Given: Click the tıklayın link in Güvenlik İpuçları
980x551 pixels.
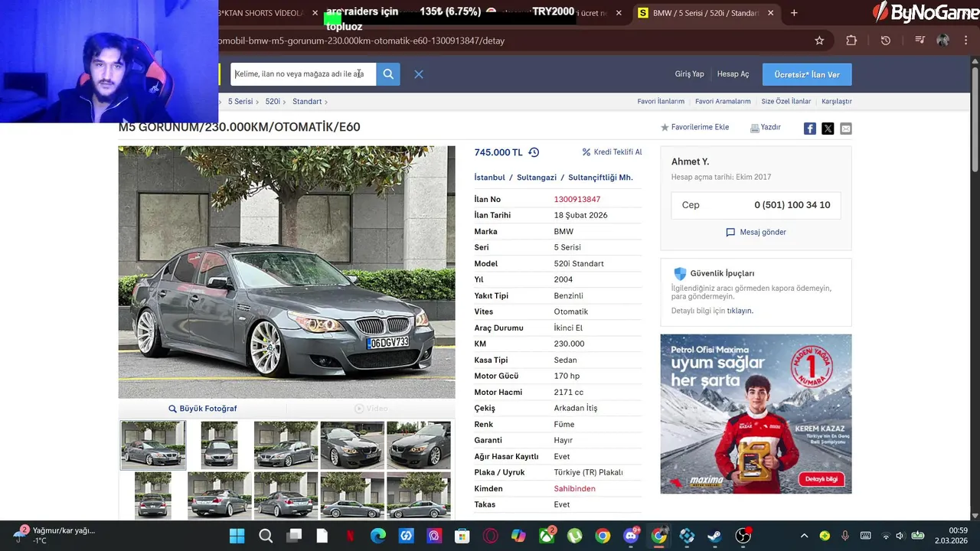Looking at the screenshot, I should (740, 311).
